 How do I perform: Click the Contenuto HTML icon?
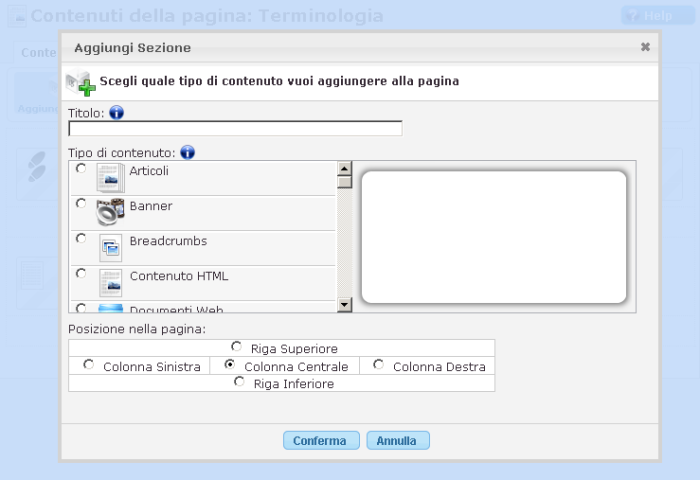(x=110, y=282)
